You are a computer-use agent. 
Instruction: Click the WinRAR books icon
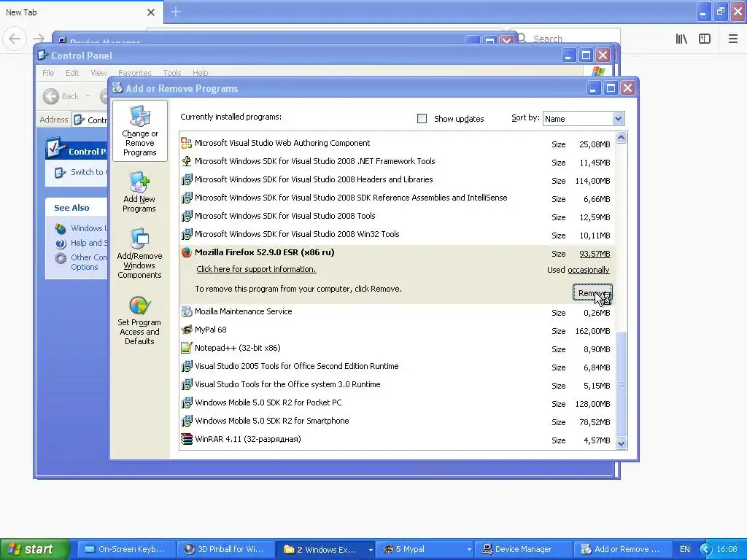187,439
